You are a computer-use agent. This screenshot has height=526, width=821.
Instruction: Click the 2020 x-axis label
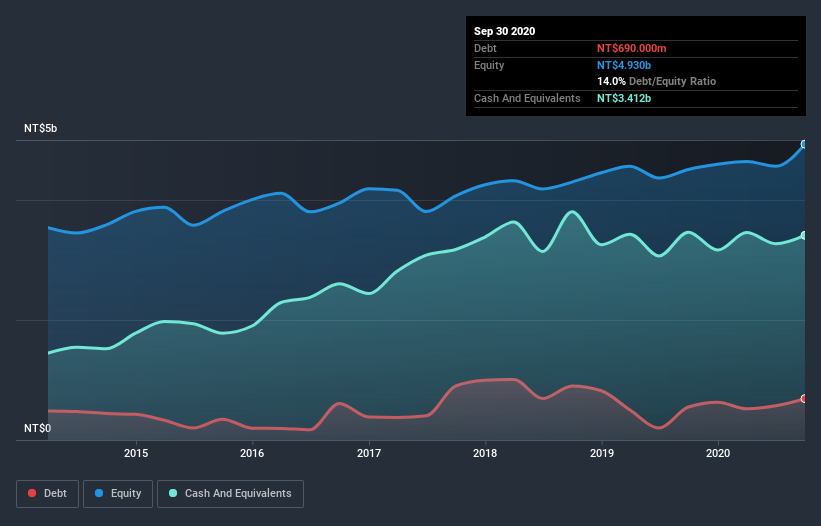click(x=718, y=453)
